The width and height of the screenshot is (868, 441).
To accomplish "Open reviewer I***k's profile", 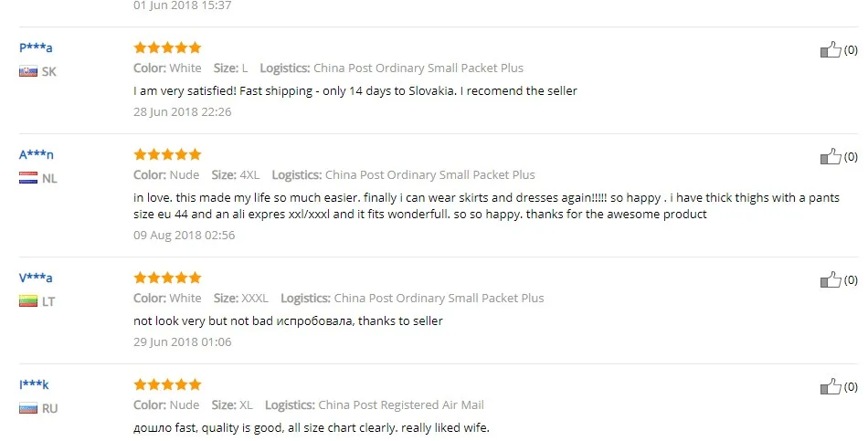I will (35, 384).
